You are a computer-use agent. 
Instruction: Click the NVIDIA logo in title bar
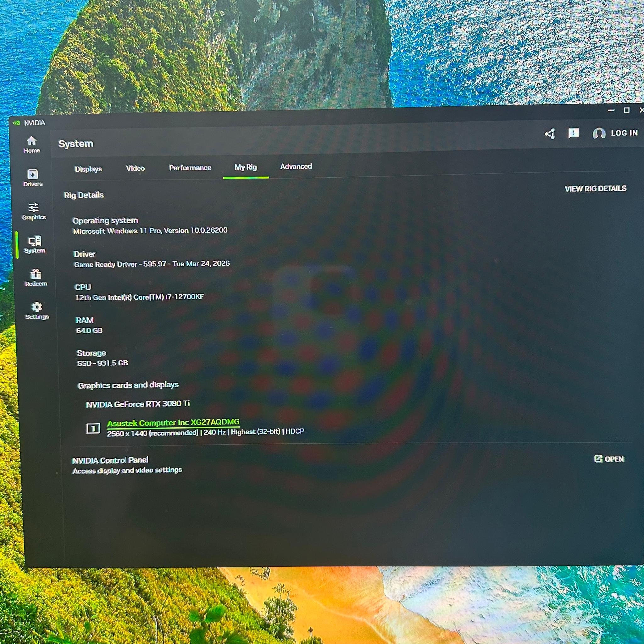(16, 123)
